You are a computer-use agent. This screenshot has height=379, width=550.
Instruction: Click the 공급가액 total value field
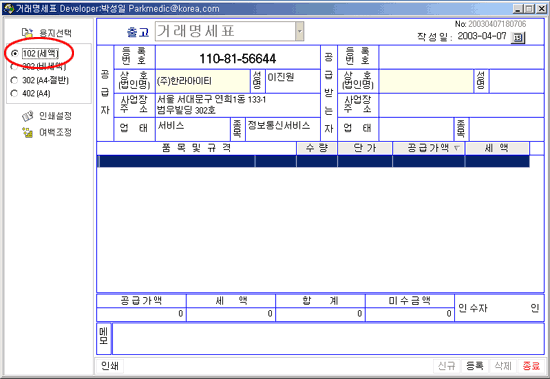[x=141, y=314]
